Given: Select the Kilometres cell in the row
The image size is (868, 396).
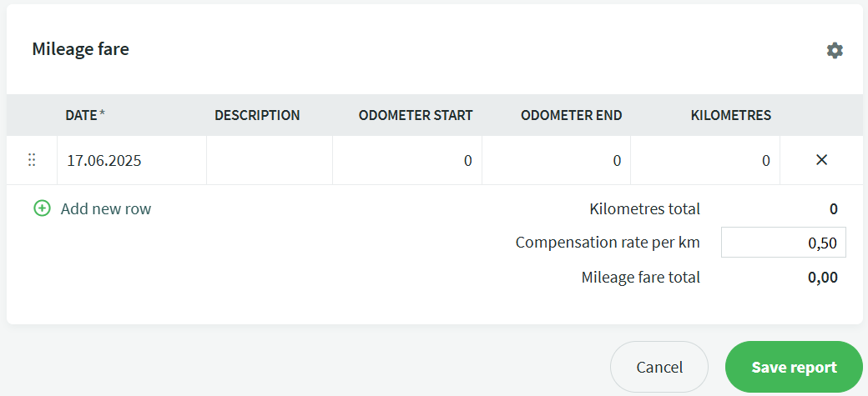Looking at the screenshot, I should [x=705, y=160].
